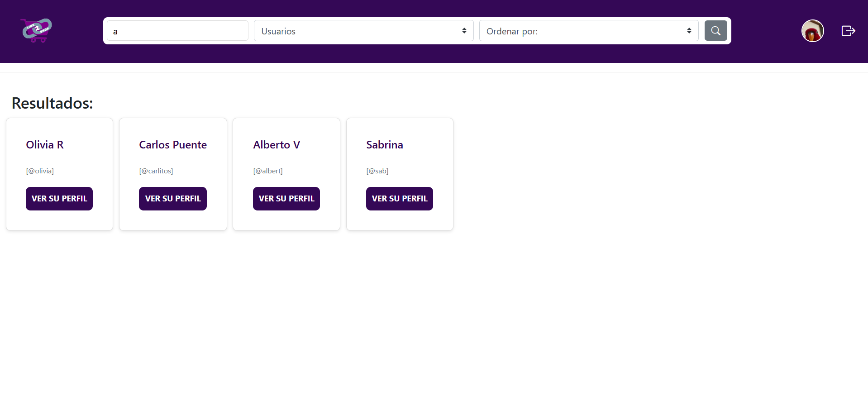The image size is (868, 406).
Task: Click the name 'Carlos Puente'
Action: pos(173,145)
